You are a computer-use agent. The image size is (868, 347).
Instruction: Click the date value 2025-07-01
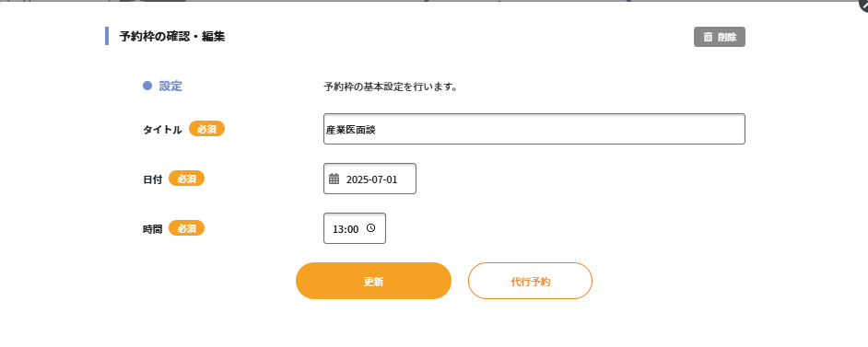[x=371, y=179]
